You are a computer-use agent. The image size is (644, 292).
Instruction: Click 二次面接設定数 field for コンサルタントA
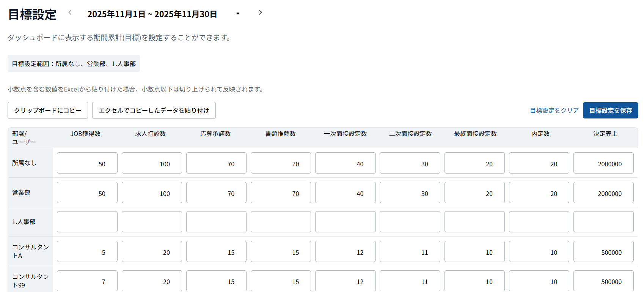[410, 252]
